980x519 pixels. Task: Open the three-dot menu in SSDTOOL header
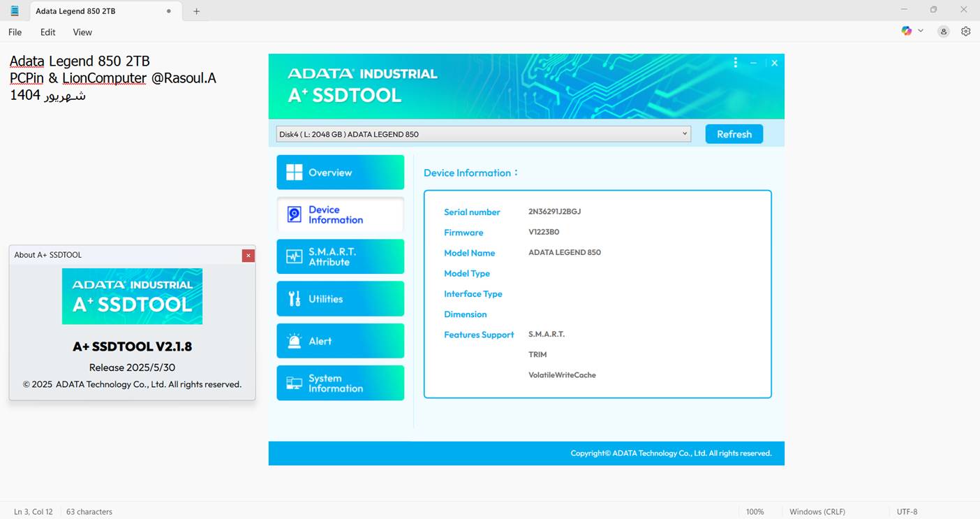pyautogui.click(x=735, y=63)
